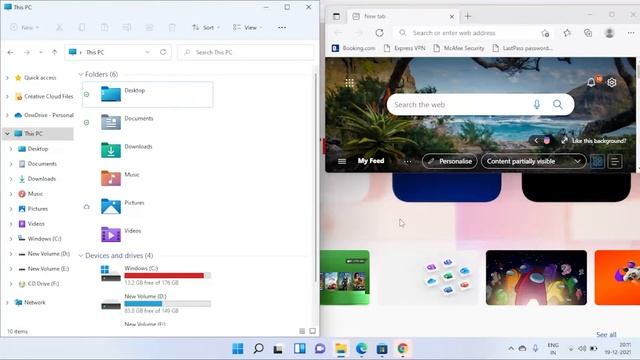640x360 pixels.
Task: Collapse This PC in the navigation pane
Action: pyautogui.click(x=7, y=133)
